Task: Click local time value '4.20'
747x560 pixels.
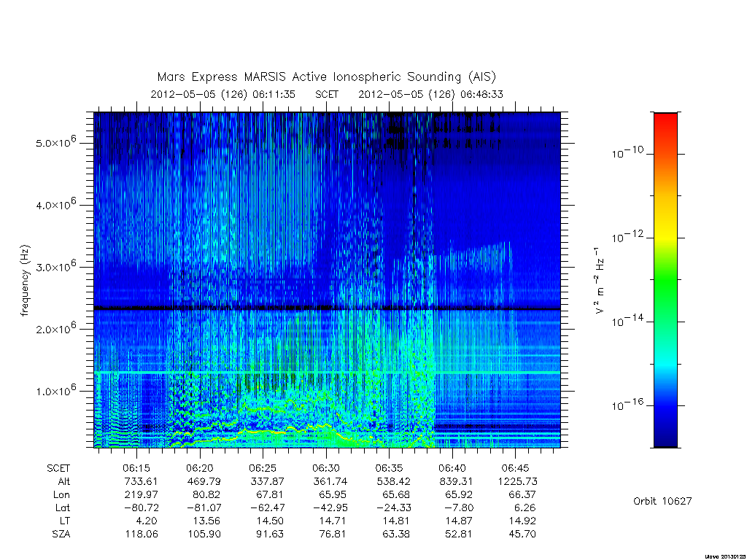Action: (x=146, y=521)
